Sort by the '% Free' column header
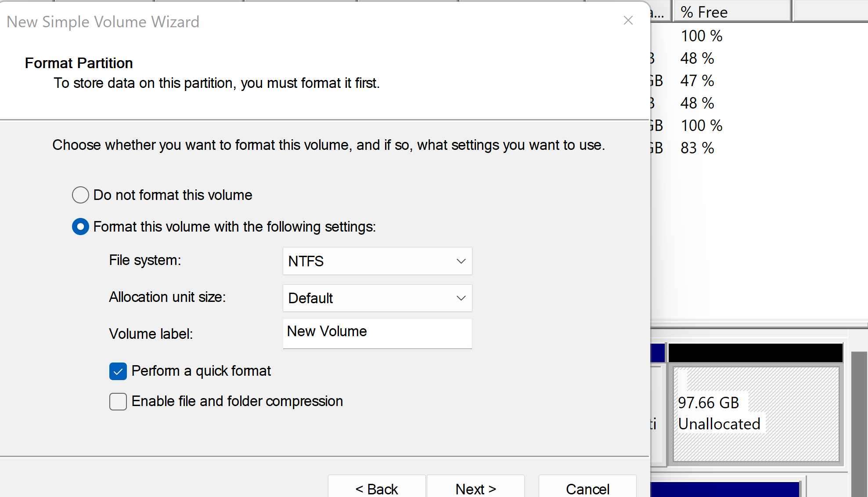Image resolution: width=868 pixels, height=497 pixels. pyautogui.click(x=731, y=12)
